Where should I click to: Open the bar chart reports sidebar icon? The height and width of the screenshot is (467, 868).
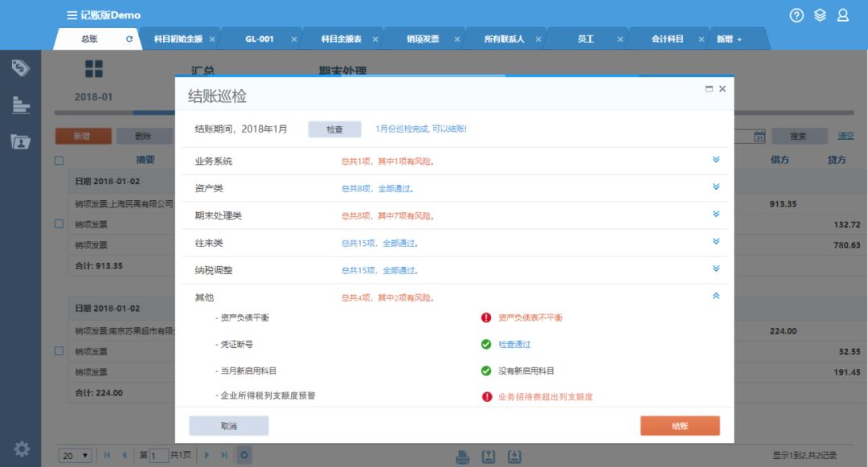(20, 104)
